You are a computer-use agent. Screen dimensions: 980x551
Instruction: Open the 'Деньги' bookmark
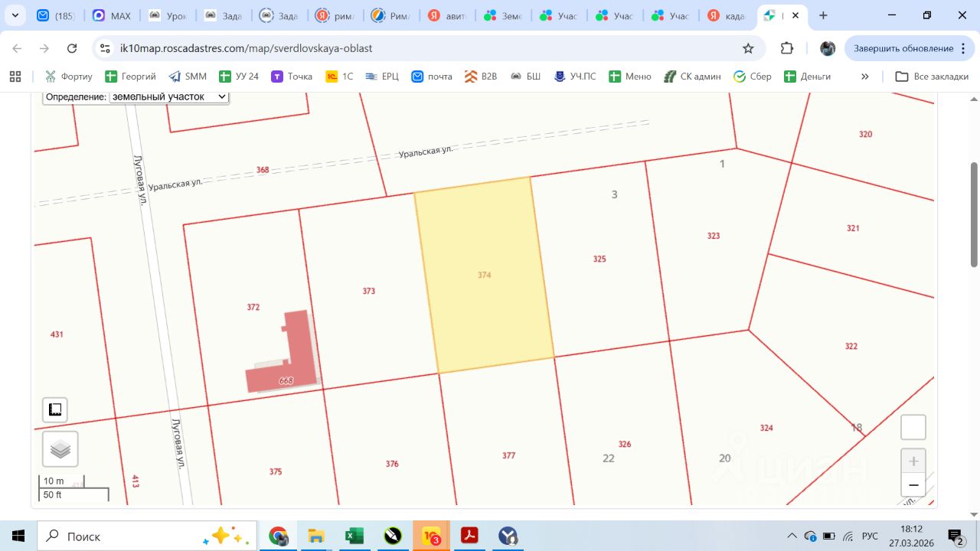[808, 77]
